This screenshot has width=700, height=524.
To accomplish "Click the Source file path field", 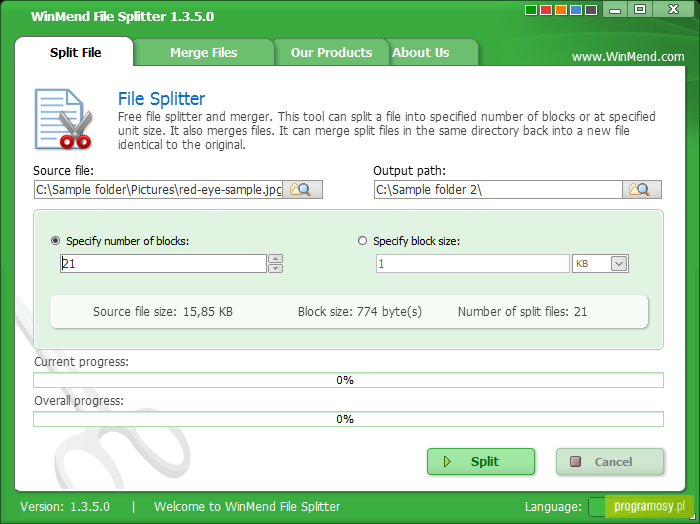I will (158, 190).
